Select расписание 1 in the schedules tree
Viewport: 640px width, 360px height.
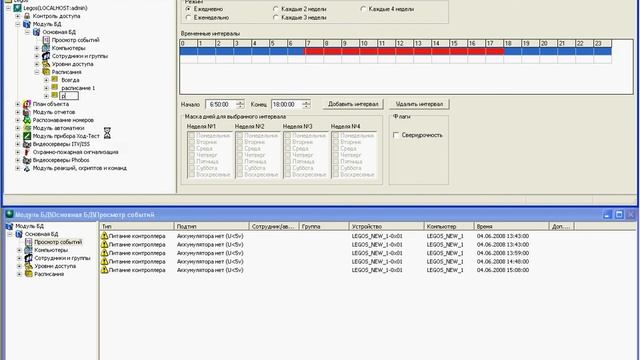[78, 88]
